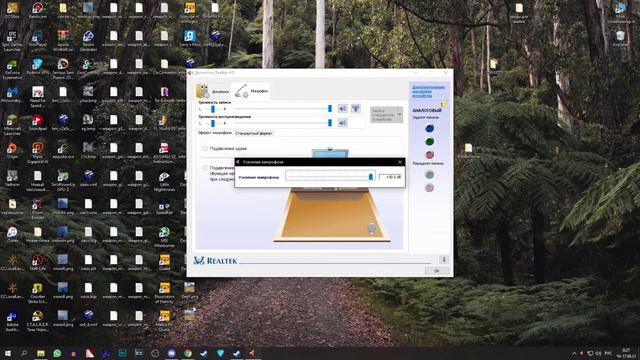Open the Recycle Bin on the desktop
The image size is (640, 360).
[x=620, y=38]
